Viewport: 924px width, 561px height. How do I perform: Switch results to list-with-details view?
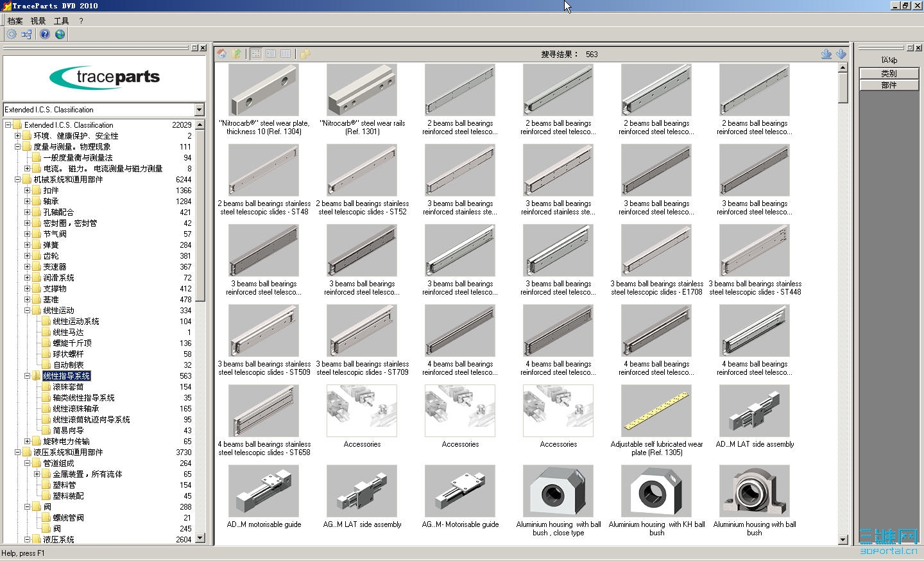pos(271,54)
